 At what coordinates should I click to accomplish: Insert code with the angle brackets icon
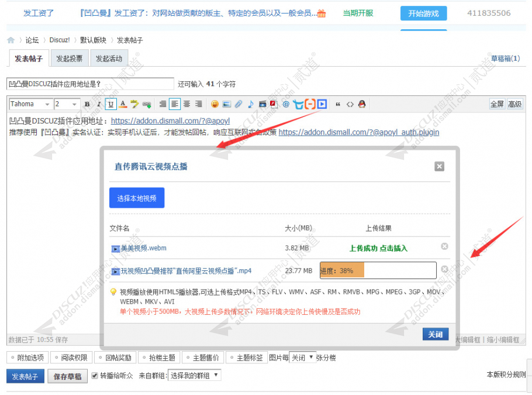(350, 104)
